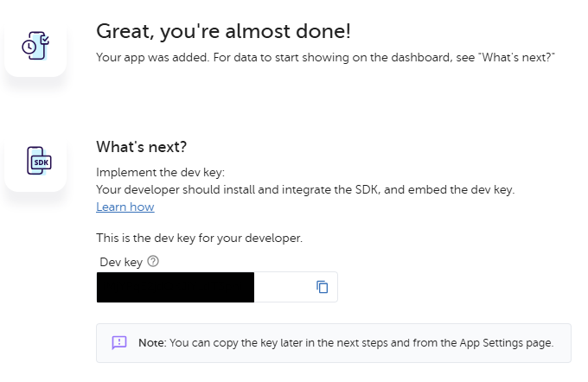Click the "Implement the dev key:" text
The height and width of the screenshot is (382, 588).
click(x=161, y=173)
